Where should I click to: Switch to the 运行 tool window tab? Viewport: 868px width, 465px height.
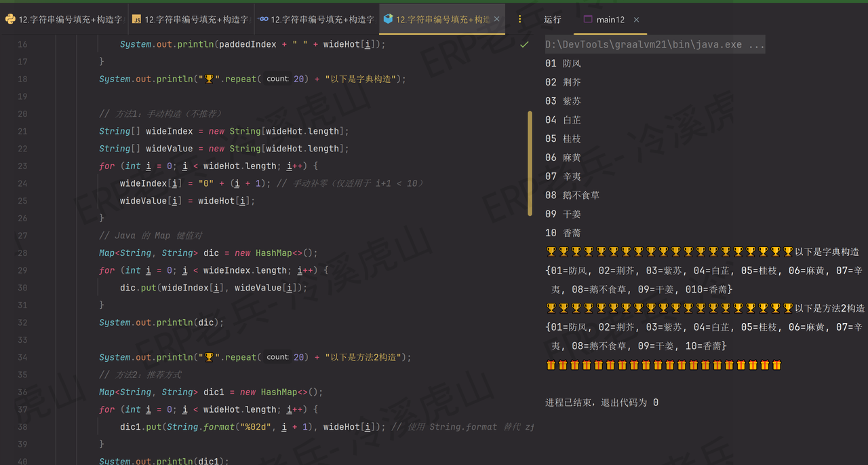pyautogui.click(x=552, y=20)
